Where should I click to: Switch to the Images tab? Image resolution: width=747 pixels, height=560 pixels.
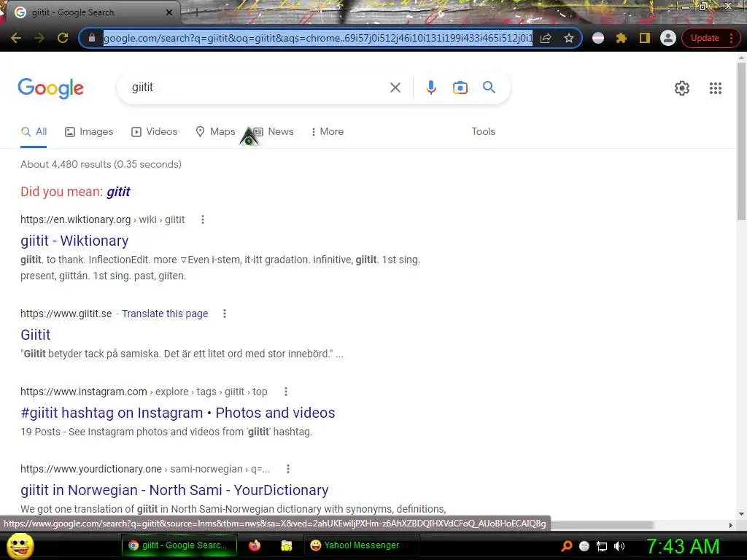pyautogui.click(x=89, y=132)
